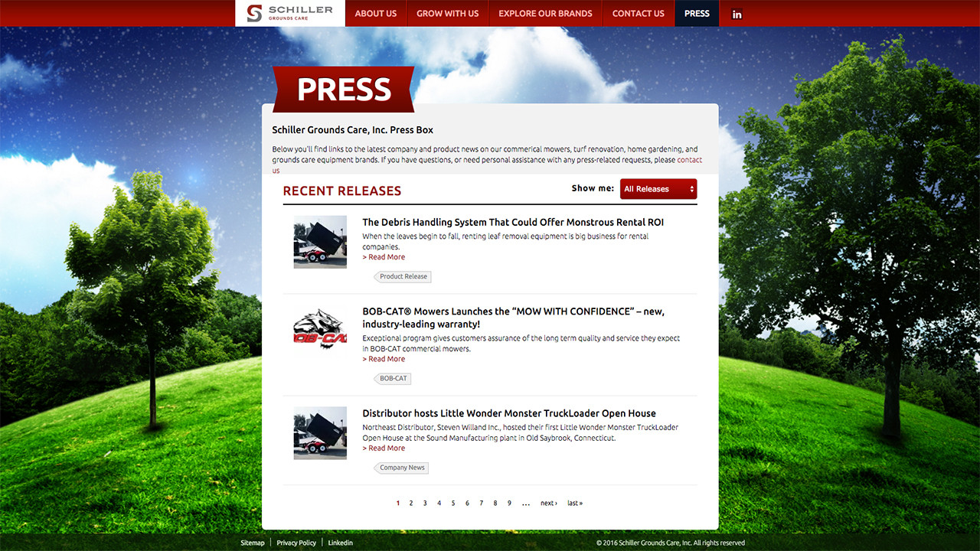
Task: Open the LinkedIn icon in header
Action: coord(737,14)
